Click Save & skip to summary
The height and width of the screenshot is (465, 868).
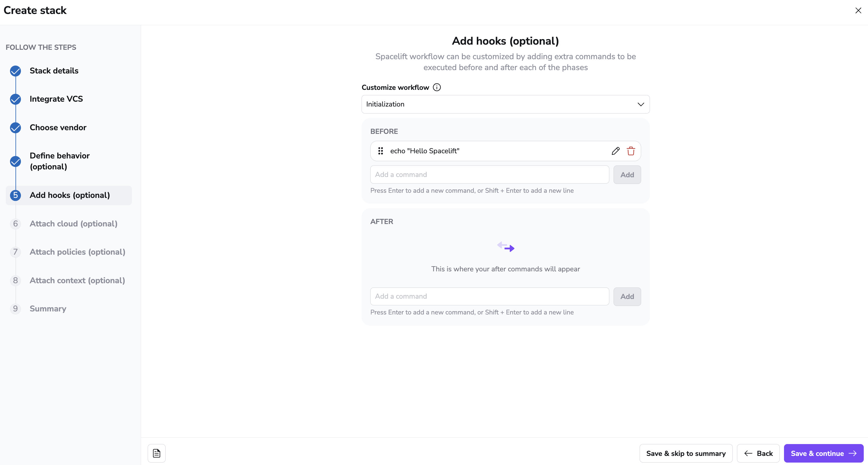pyautogui.click(x=686, y=453)
